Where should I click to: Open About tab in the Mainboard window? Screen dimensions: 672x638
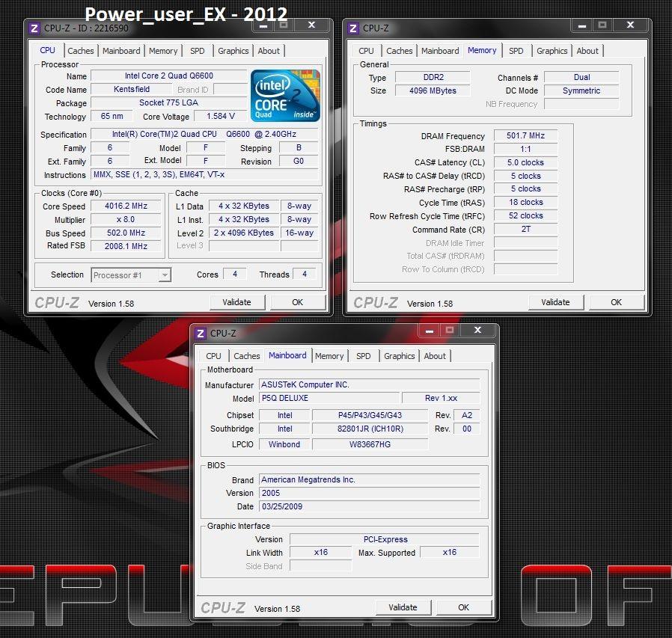[x=435, y=355]
